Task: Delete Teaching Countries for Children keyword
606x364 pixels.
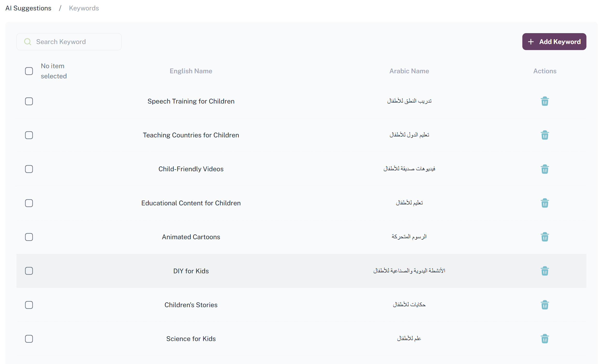Action: point(544,135)
